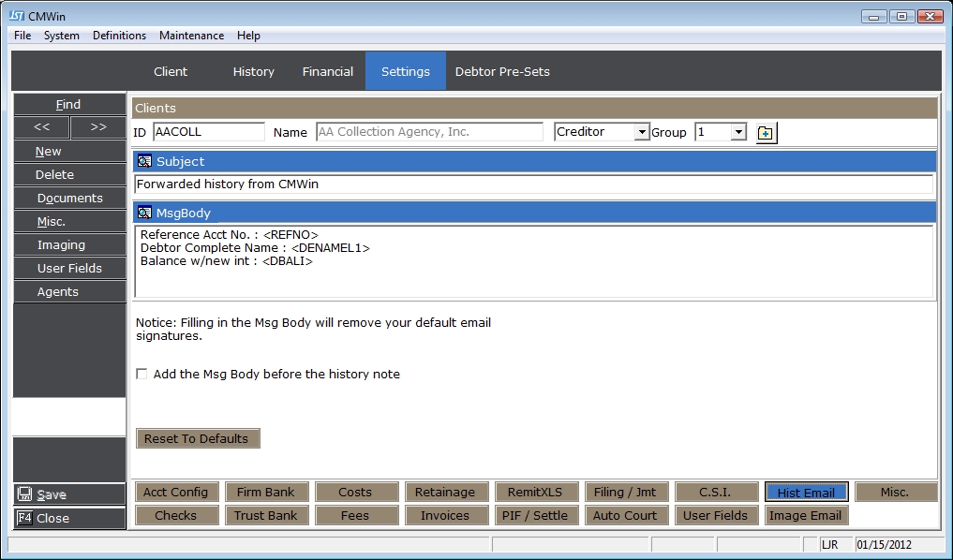Open the Maintenance menu
Image resolution: width=953 pixels, height=560 pixels.
(191, 36)
